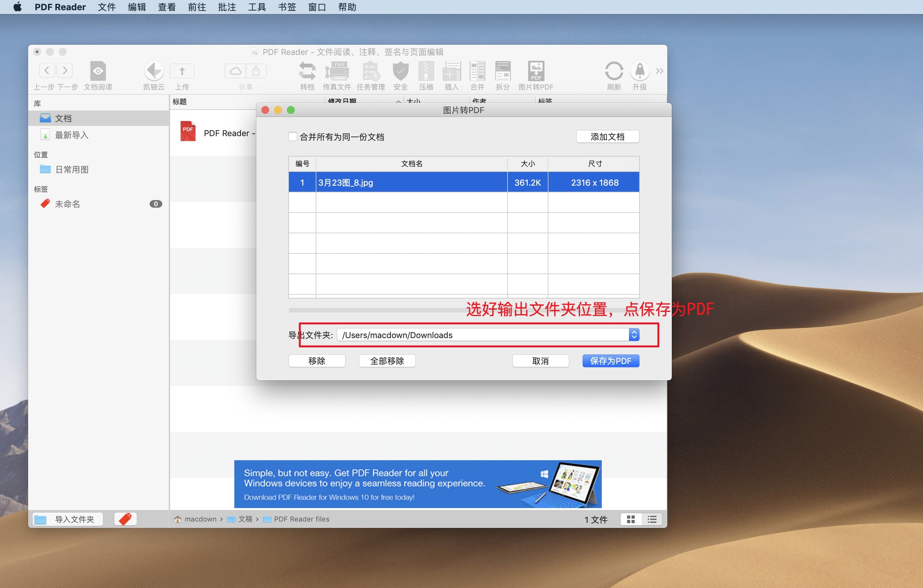Open the 转档 conversion tool
This screenshot has width=923, height=588.
306,75
